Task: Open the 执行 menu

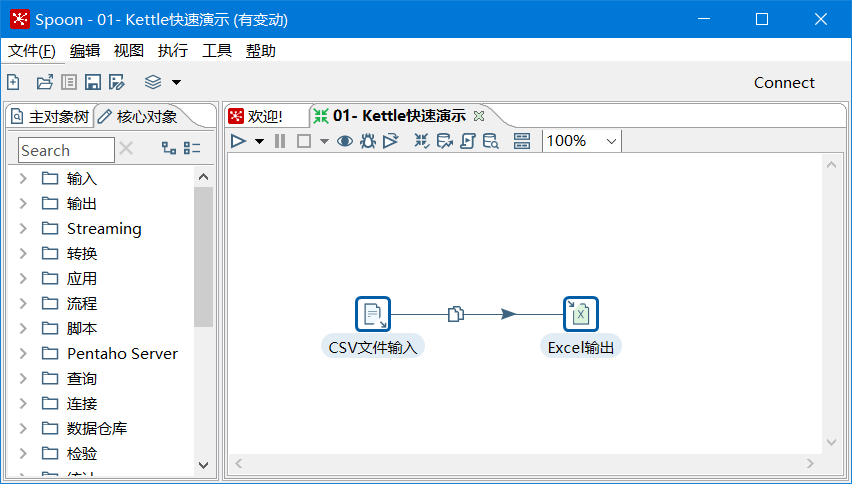Action: pyautogui.click(x=173, y=51)
